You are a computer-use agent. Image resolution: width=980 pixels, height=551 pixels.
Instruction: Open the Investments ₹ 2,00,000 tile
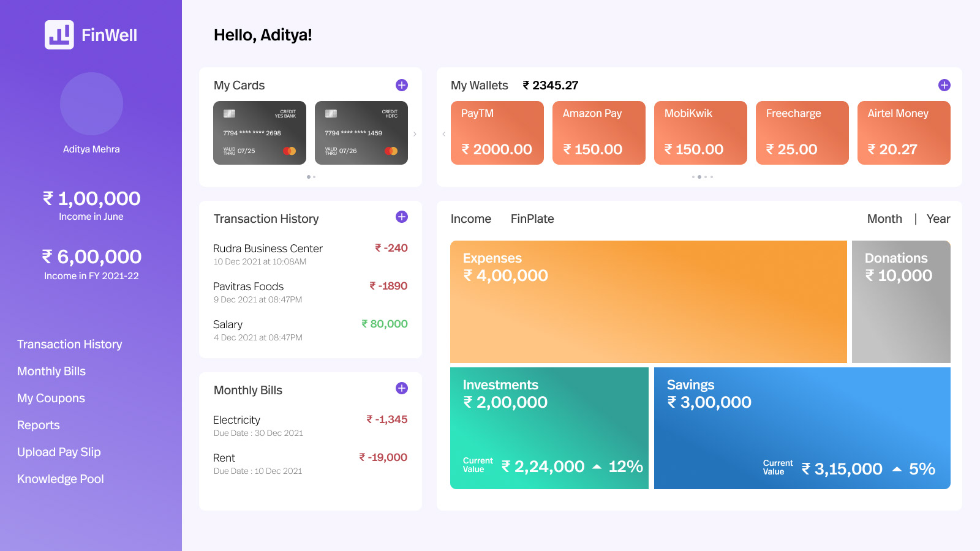click(x=549, y=429)
